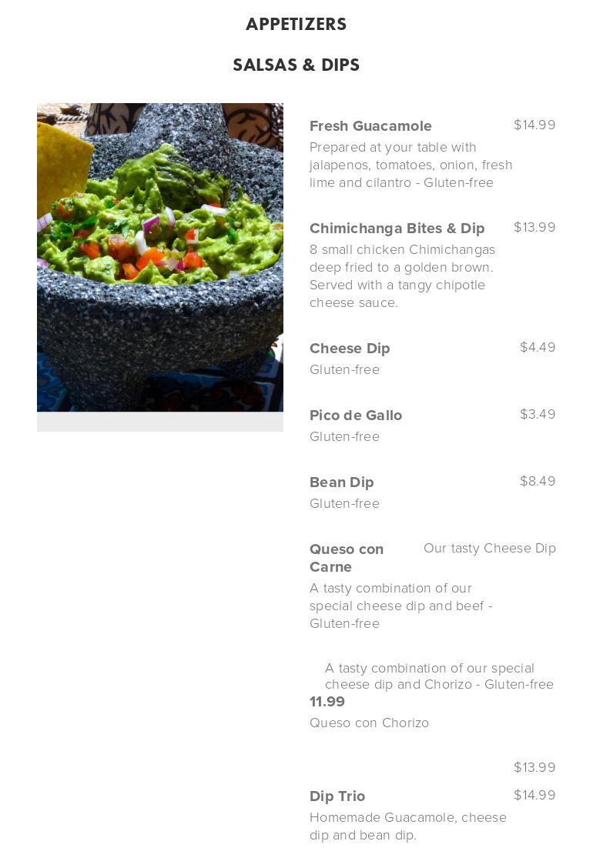Select the Pico de Gallo item
The height and width of the screenshot is (868, 593).
356,416
